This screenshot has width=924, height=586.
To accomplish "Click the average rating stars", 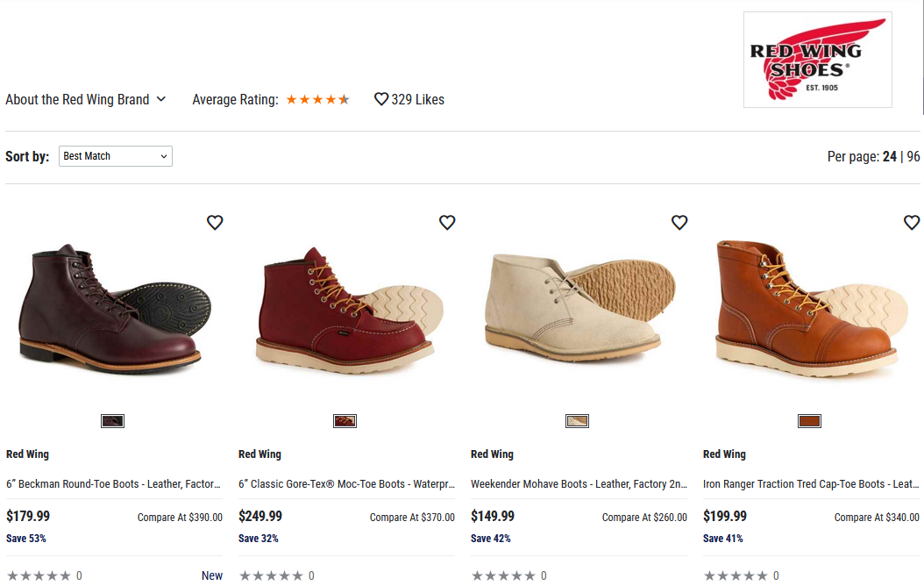I will pos(317,100).
